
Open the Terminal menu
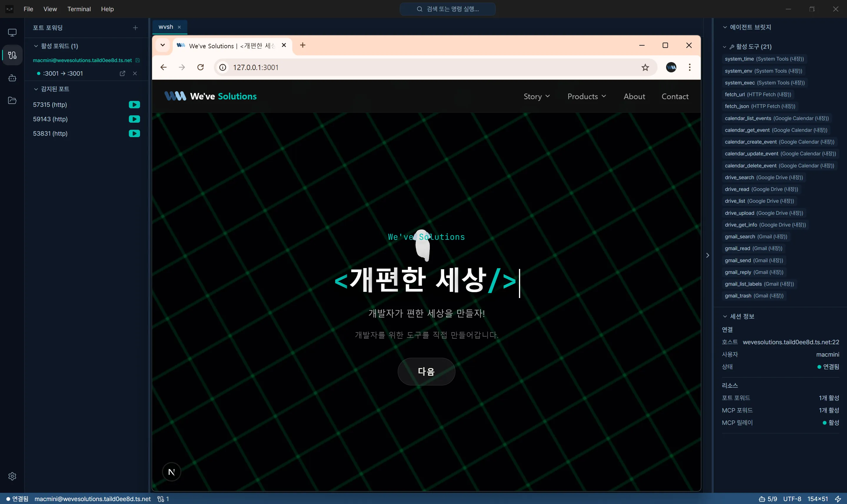coord(79,9)
